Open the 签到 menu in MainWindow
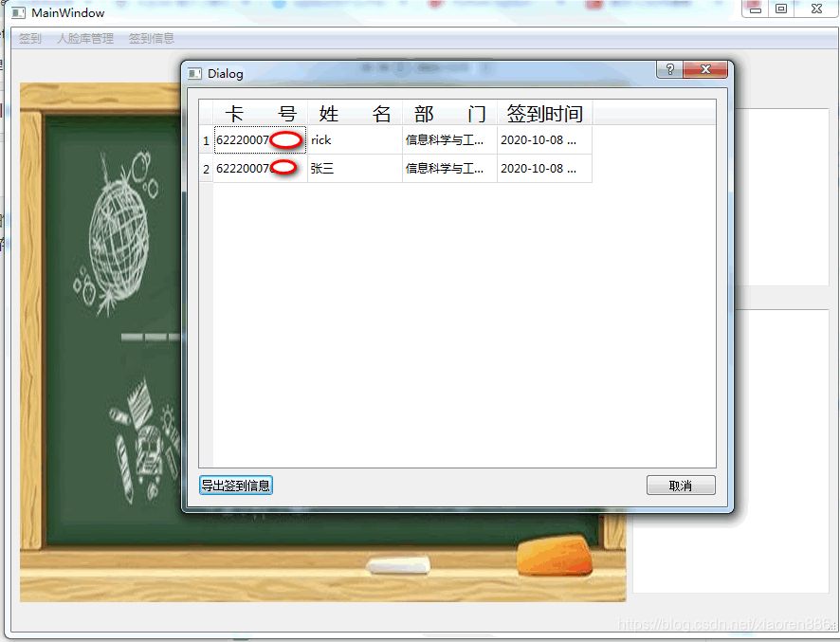This screenshot has height=642, width=840. [30, 39]
